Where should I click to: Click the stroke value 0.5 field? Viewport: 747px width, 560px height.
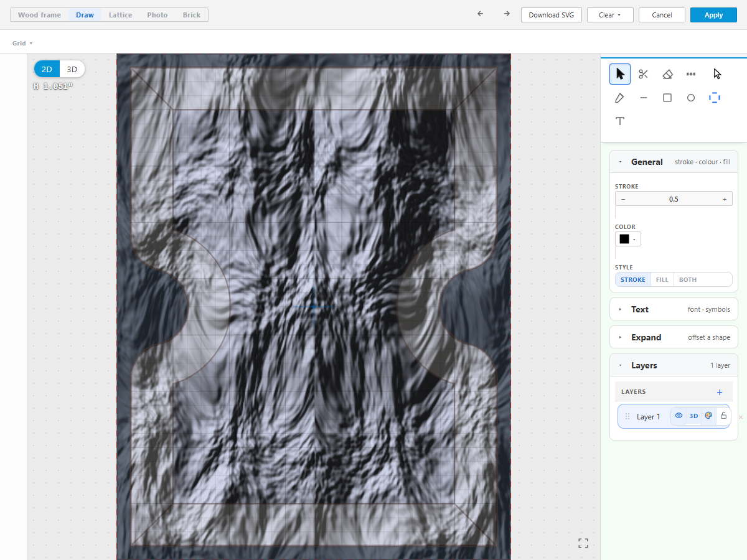pos(674,199)
